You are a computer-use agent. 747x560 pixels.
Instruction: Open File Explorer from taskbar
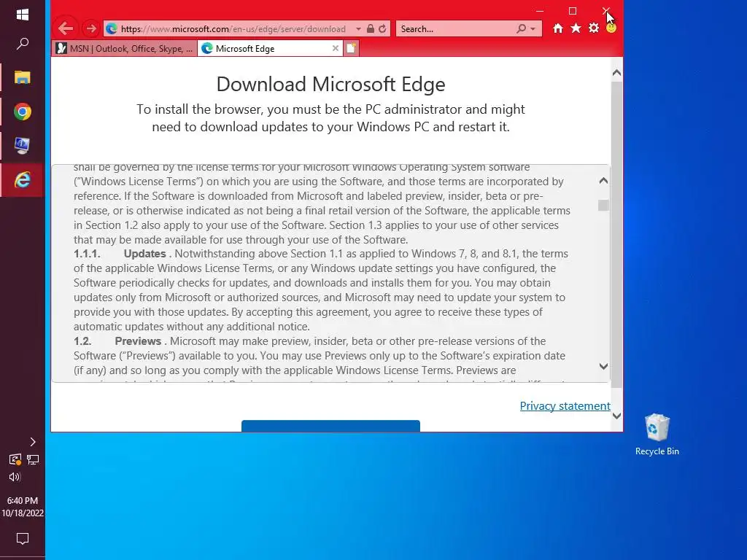[23, 77]
